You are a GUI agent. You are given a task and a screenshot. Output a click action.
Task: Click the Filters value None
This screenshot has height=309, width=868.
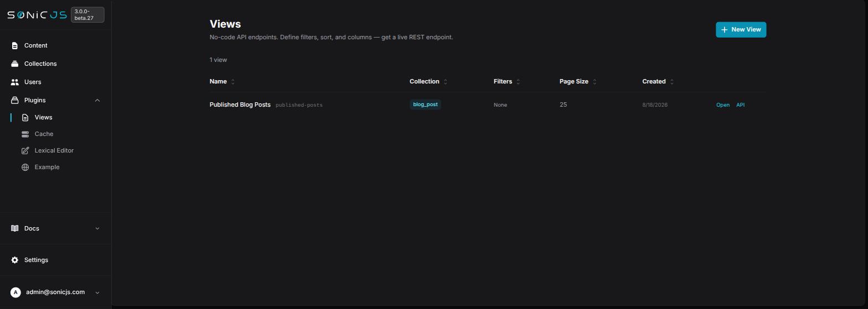click(x=500, y=105)
